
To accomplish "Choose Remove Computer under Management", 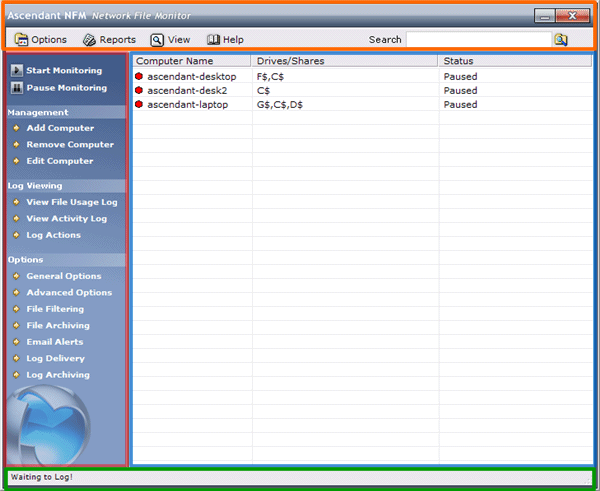I will point(70,144).
